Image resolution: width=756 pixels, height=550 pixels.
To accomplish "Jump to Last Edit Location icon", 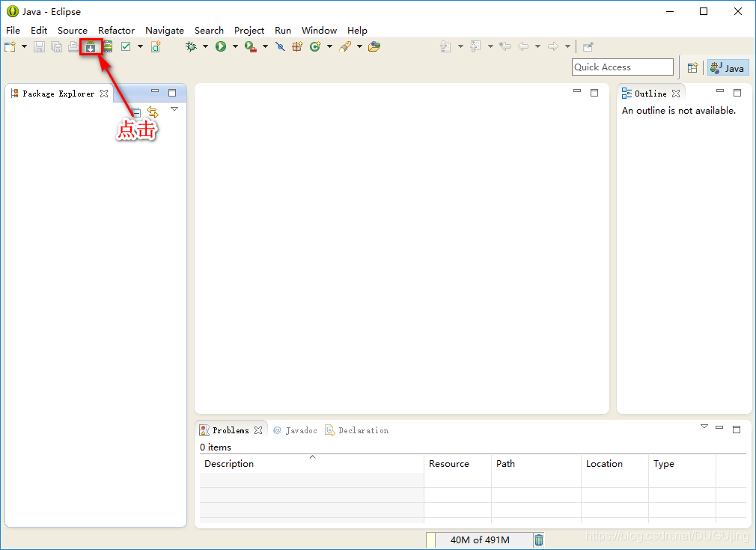I will (x=505, y=46).
